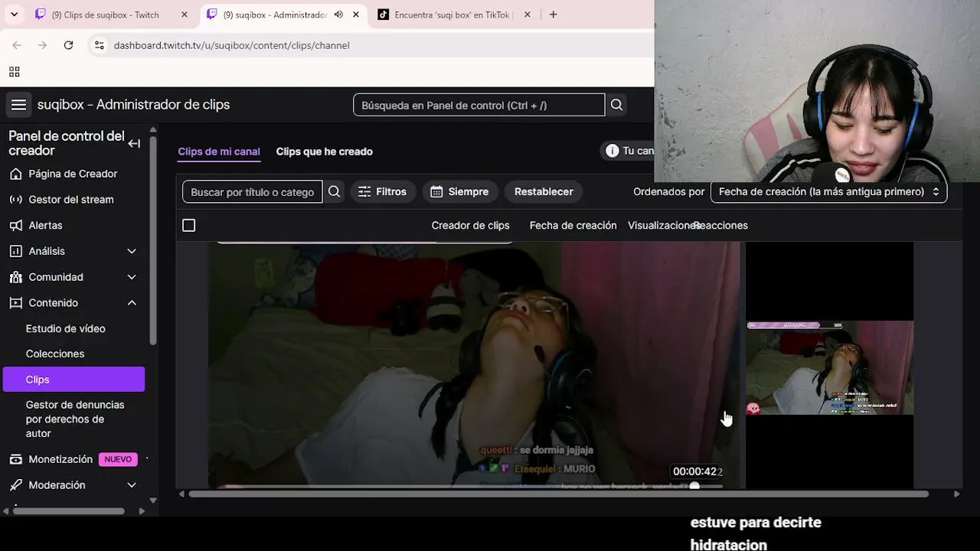Go to Gestor del stream
This screenshot has width=980, height=551.
click(73, 200)
